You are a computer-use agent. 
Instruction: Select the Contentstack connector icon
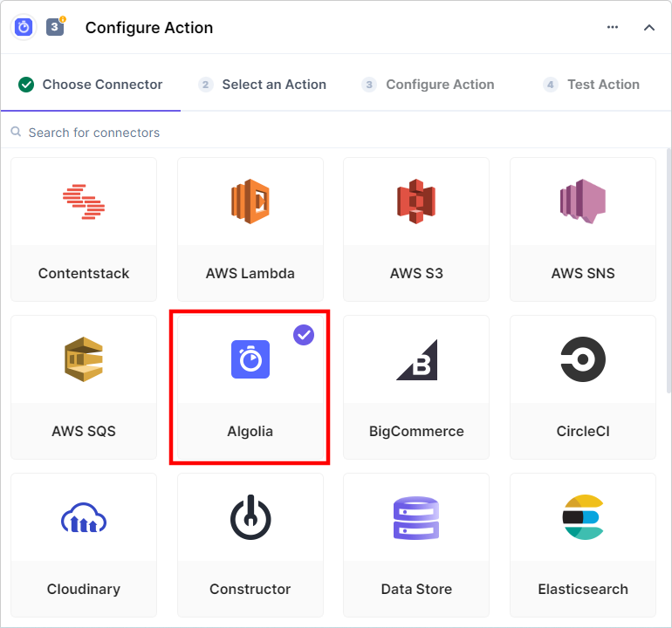[84, 201]
